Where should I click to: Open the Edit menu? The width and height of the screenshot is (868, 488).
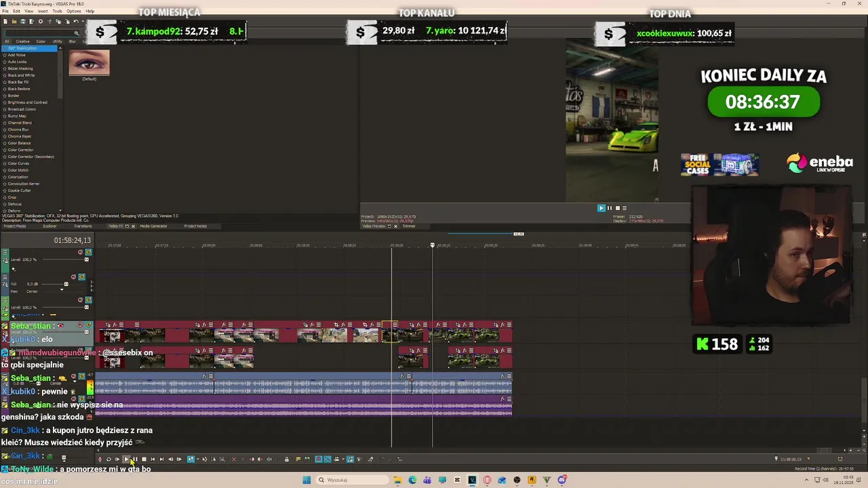point(16,11)
